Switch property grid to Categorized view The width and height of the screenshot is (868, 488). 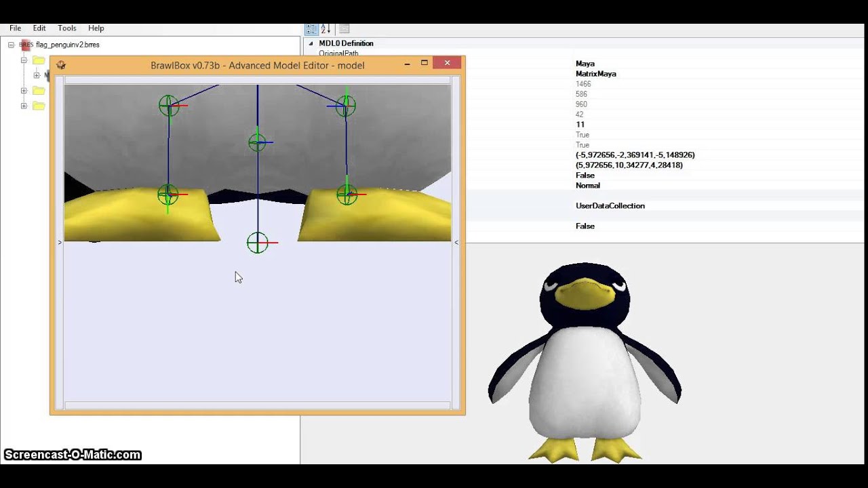pos(311,29)
